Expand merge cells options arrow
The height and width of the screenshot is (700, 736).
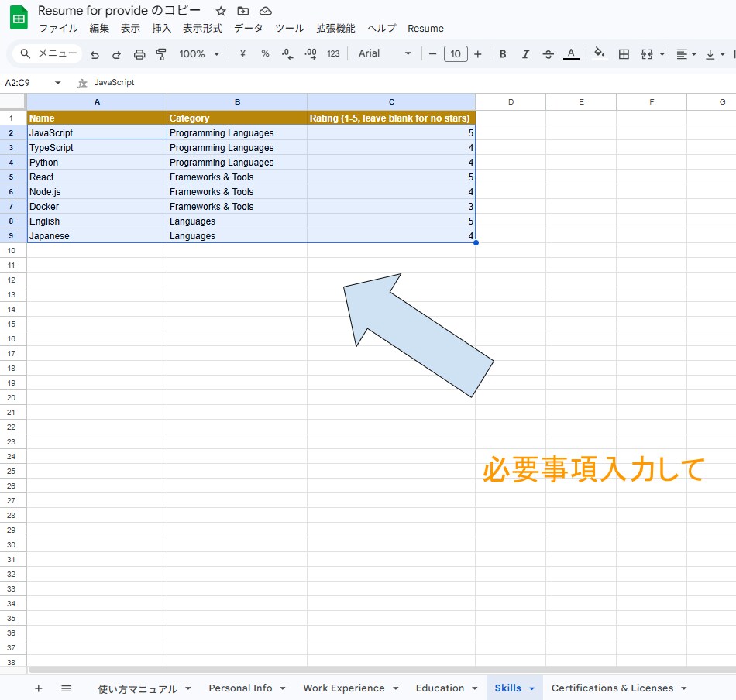point(662,54)
